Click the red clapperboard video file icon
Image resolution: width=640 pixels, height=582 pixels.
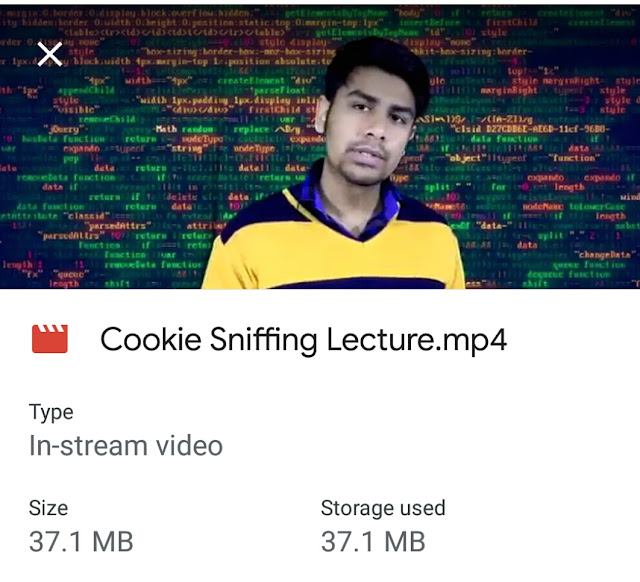point(50,339)
